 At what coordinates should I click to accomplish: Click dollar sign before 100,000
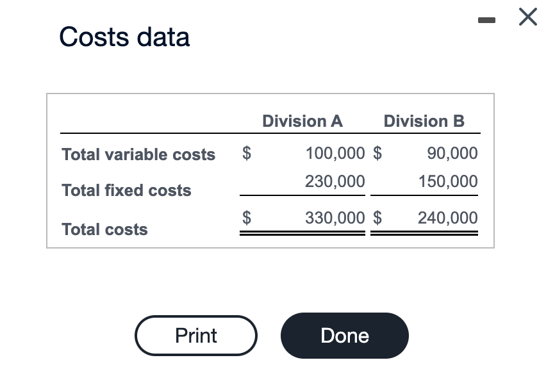coord(246,153)
